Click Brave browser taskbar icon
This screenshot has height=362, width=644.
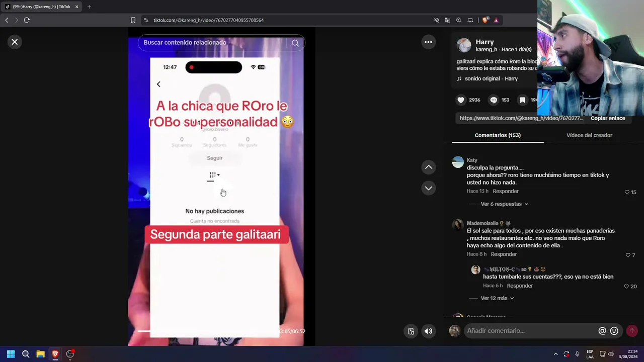(55, 354)
